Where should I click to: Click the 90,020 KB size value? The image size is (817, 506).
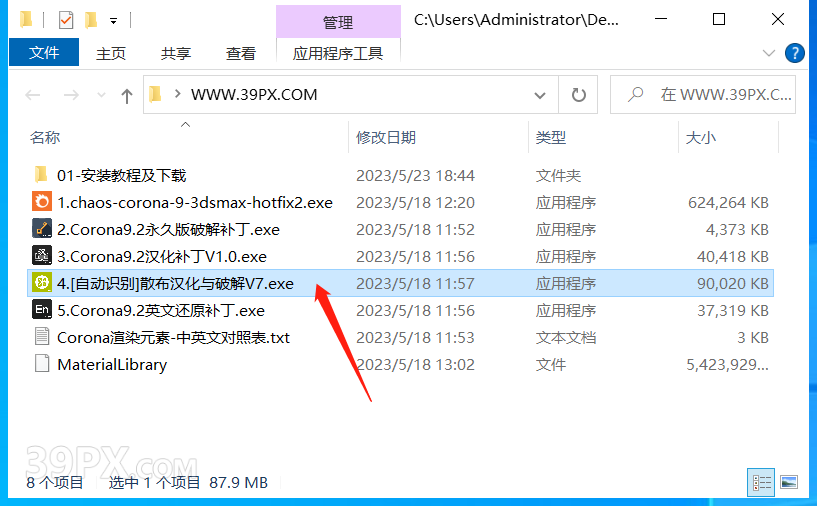733,283
